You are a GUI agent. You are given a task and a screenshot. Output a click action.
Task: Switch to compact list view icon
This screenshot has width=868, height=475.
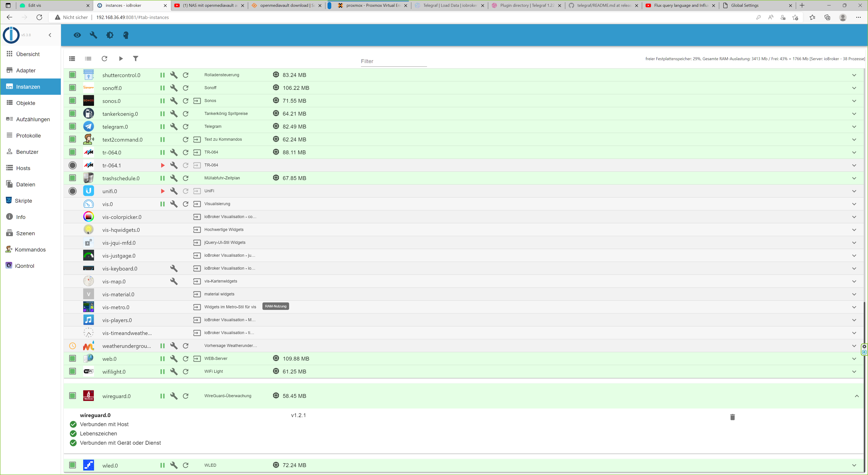click(x=88, y=59)
